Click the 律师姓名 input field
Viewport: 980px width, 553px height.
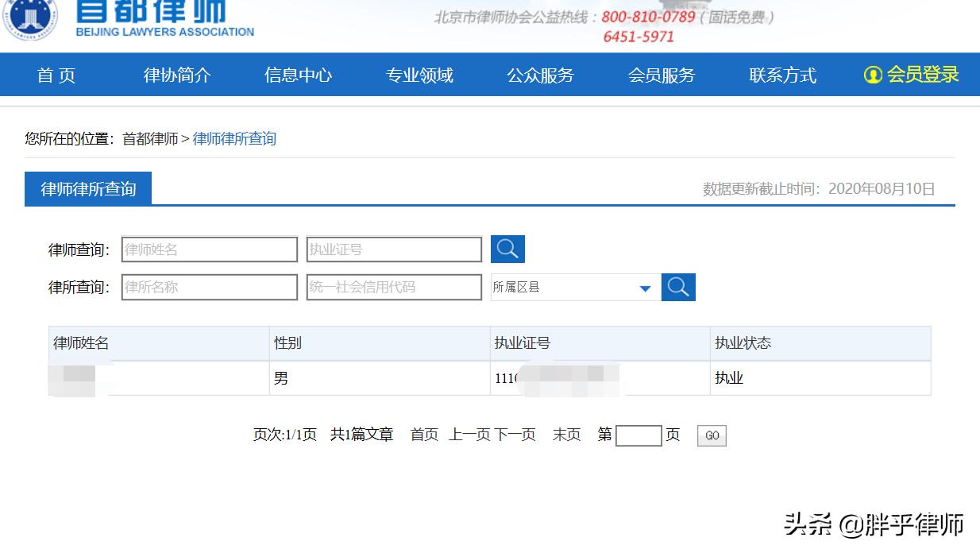pyautogui.click(x=209, y=249)
